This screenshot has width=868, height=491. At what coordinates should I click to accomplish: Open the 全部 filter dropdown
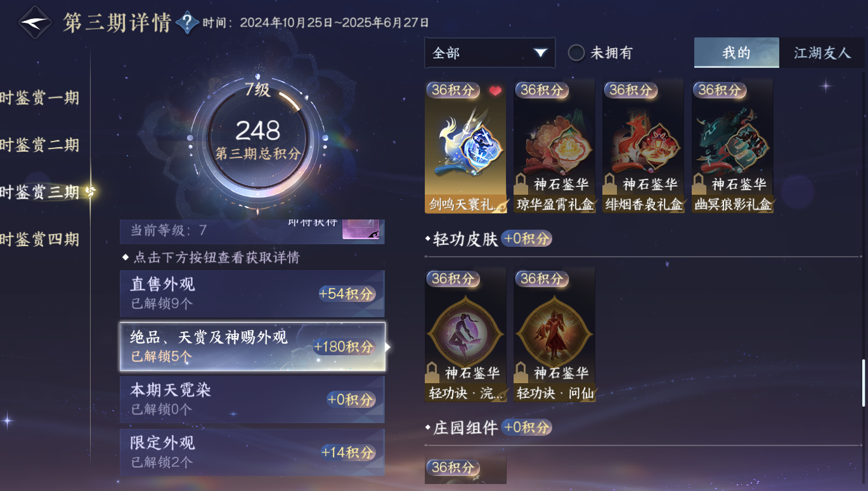(x=489, y=53)
